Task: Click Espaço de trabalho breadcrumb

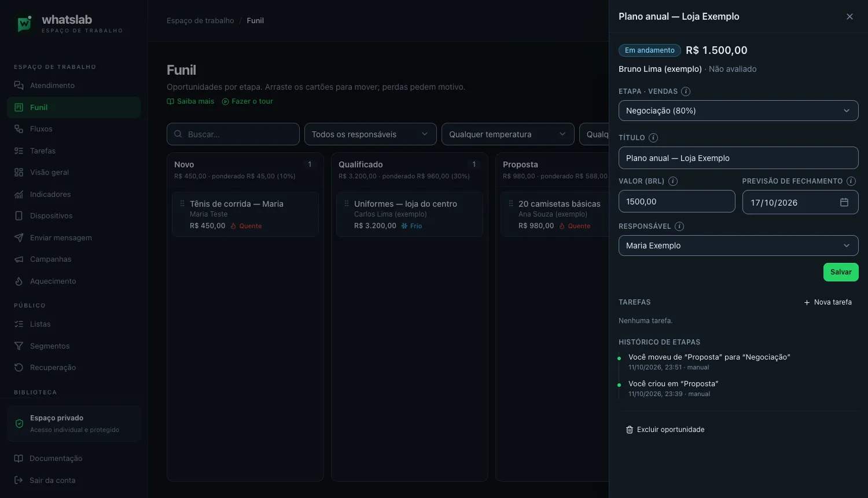Action: [200, 21]
